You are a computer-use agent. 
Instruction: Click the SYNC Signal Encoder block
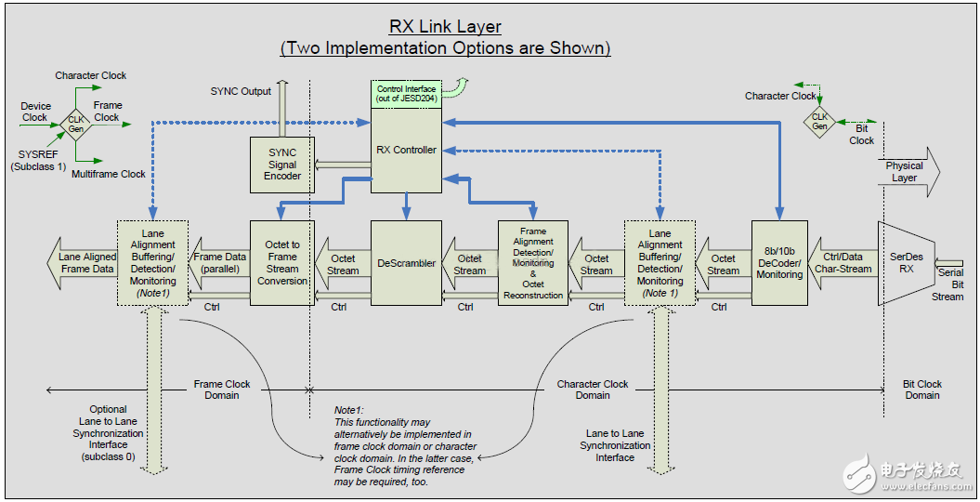pos(282,165)
